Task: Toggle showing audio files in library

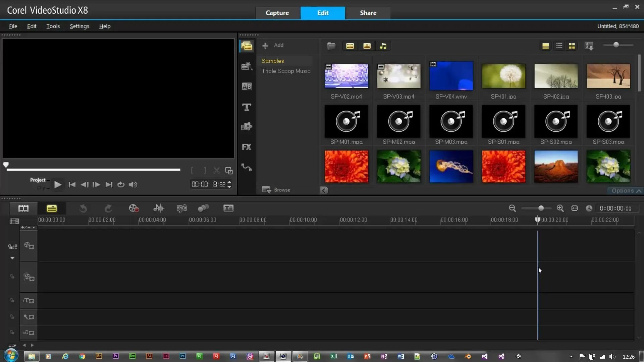Action: pyautogui.click(x=383, y=46)
